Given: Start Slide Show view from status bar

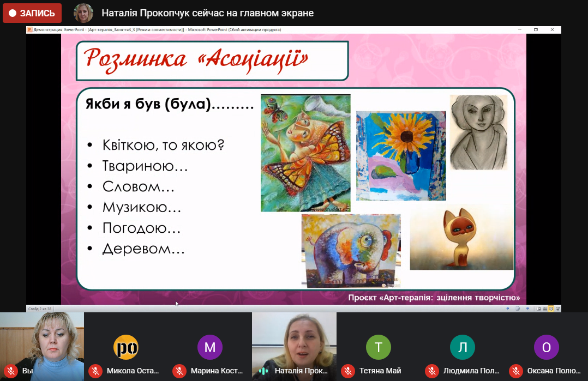Looking at the screenshot, I should tap(557, 309).
